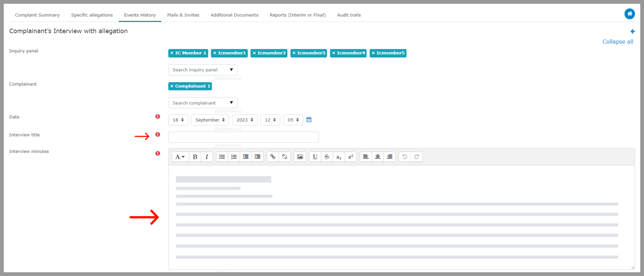Insert a link using the link icon
644x276 pixels.
(x=273, y=157)
